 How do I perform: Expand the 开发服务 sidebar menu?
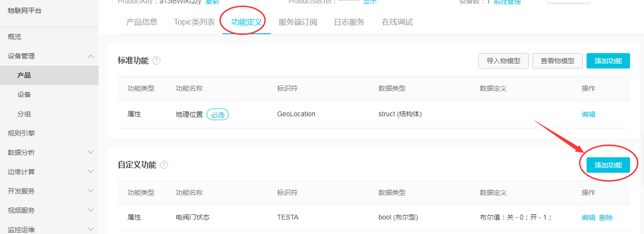coord(91,191)
